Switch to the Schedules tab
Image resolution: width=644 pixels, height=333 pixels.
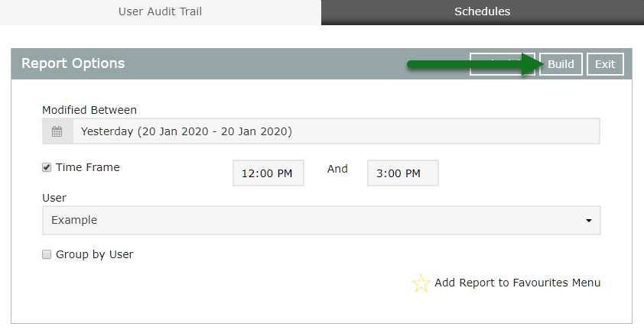tap(482, 11)
